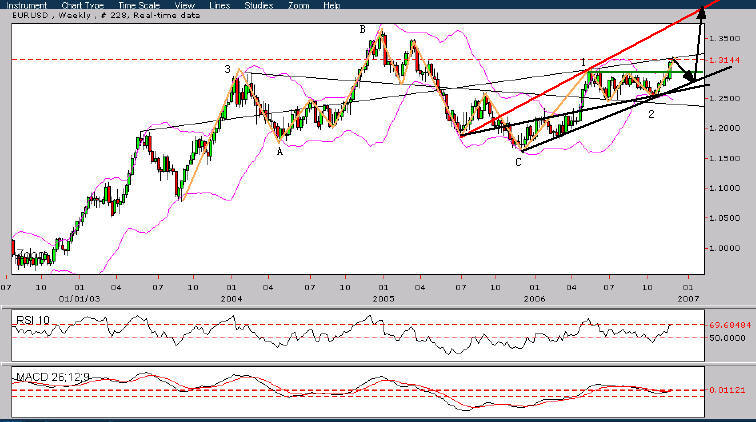Click the Zoom label inside the chart

pos(31,255)
